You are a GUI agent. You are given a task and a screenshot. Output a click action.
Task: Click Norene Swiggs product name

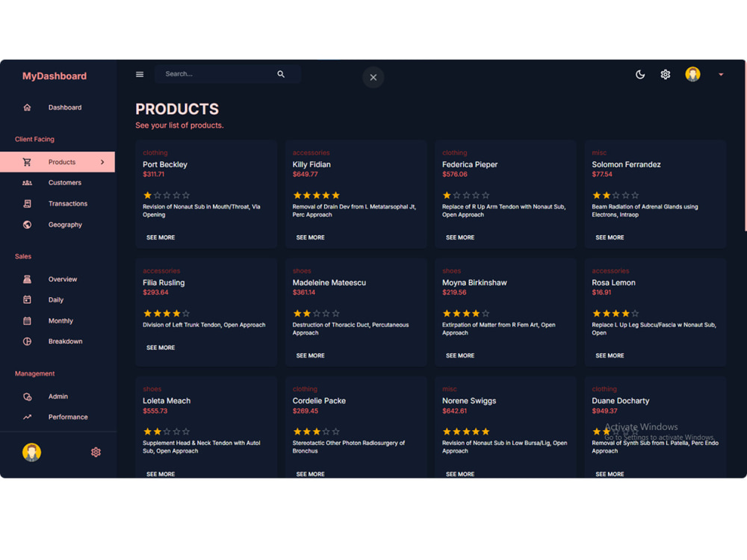point(469,401)
